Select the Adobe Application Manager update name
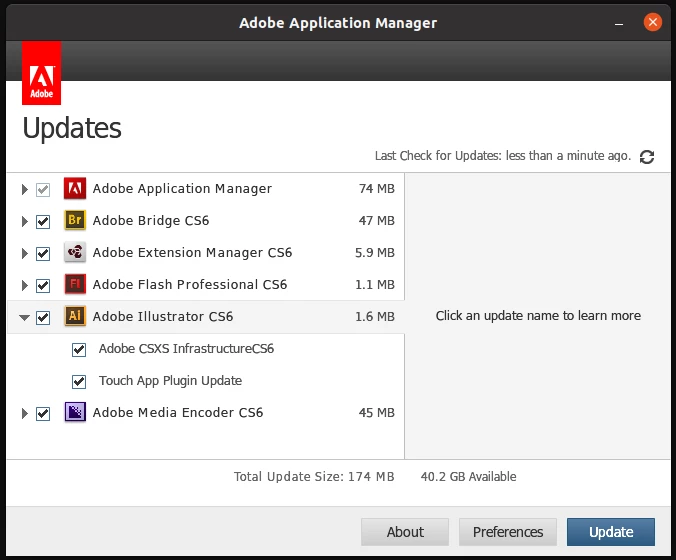Screen dimensions: 676x560 (182, 189)
